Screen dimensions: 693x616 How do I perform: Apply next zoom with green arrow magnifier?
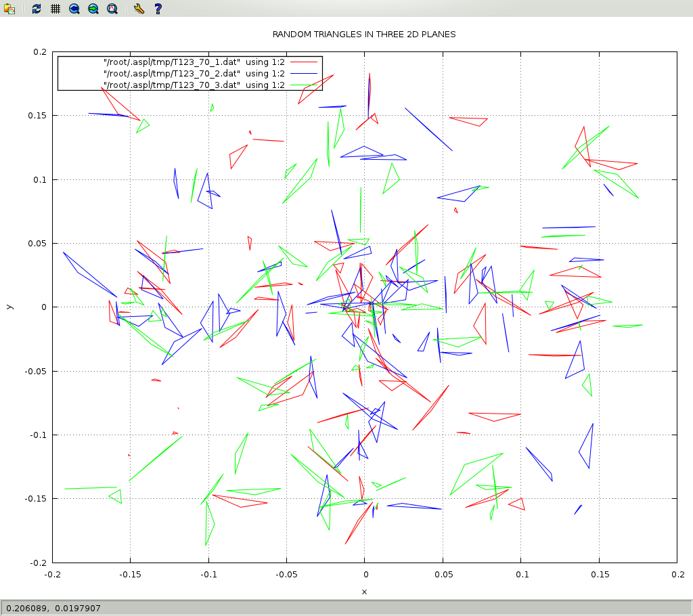coord(93,9)
